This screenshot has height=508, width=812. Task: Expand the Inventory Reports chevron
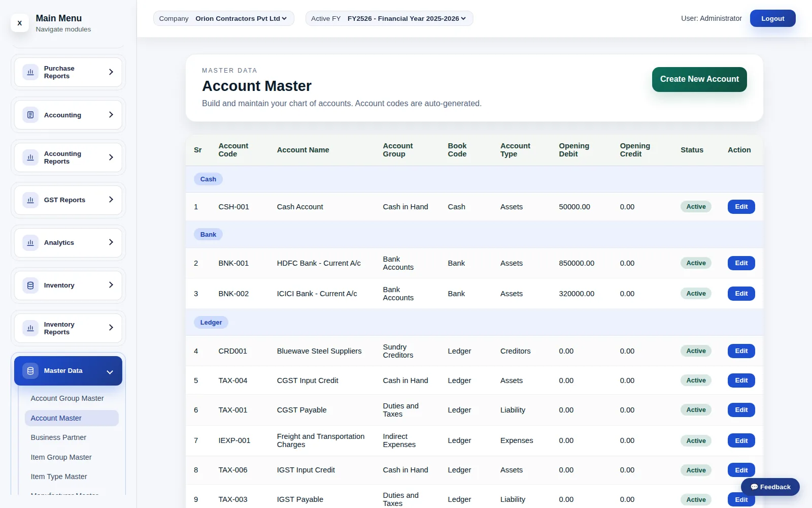(111, 328)
